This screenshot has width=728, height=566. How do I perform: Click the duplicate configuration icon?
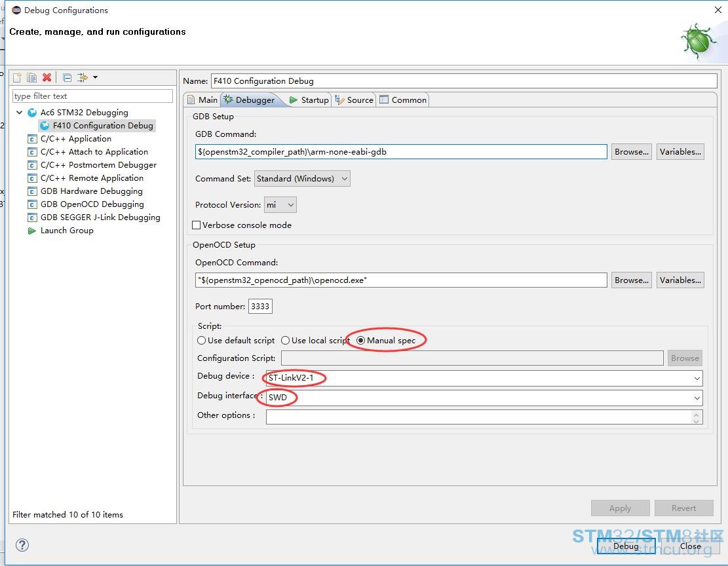coord(31,77)
